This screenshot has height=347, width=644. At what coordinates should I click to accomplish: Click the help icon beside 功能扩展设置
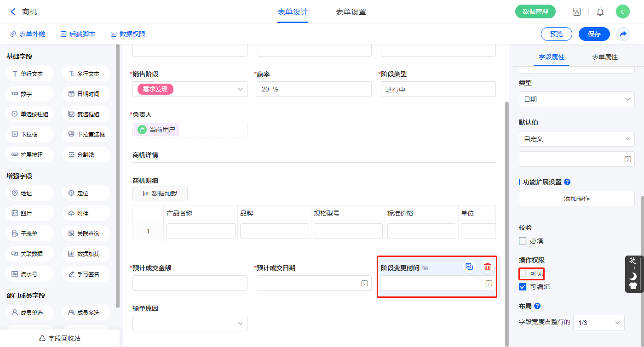[x=567, y=182]
